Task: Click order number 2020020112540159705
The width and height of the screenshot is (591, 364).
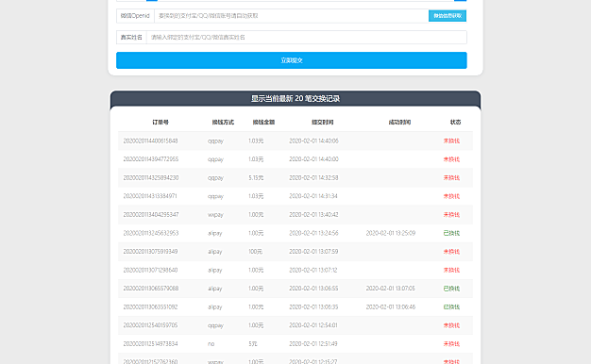Action: (x=150, y=325)
